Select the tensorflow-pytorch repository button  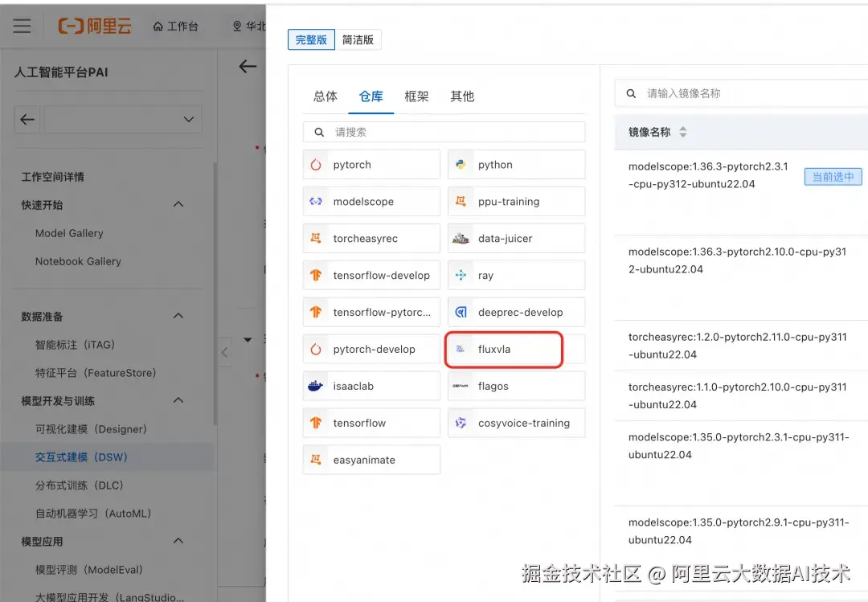371,313
